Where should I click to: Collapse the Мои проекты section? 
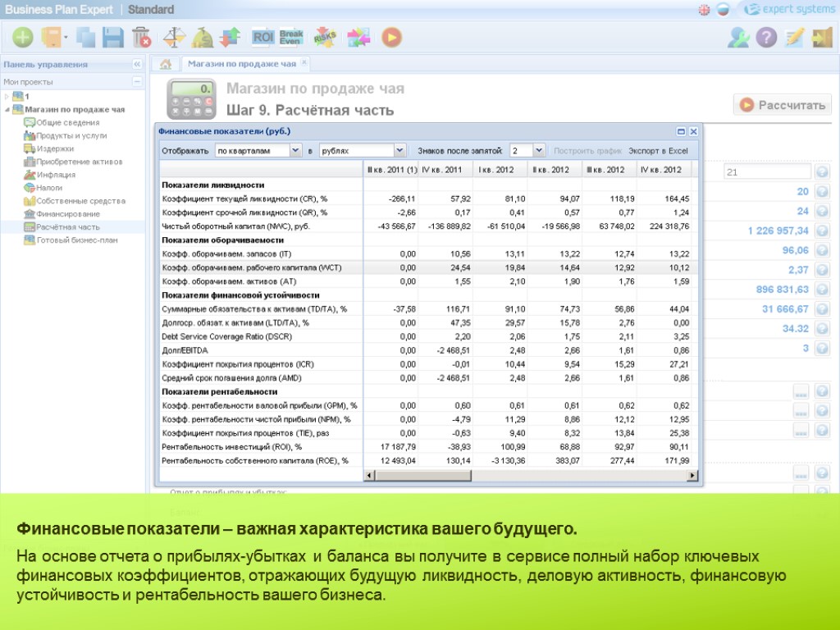(137, 82)
